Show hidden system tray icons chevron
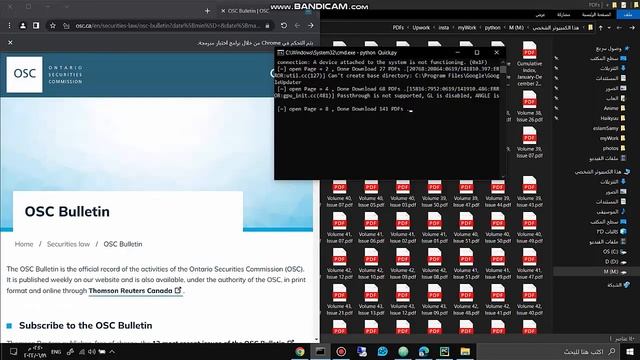The width and height of the screenshot is (640, 360). [x=112, y=351]
